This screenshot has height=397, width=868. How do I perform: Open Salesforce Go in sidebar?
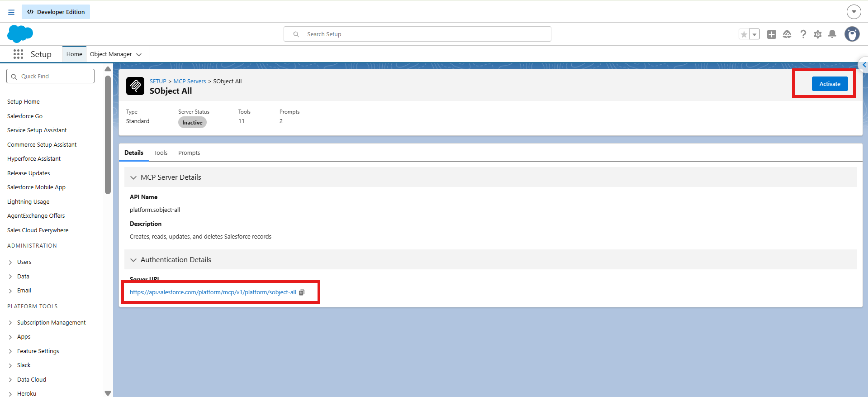[x=25, y=116]
